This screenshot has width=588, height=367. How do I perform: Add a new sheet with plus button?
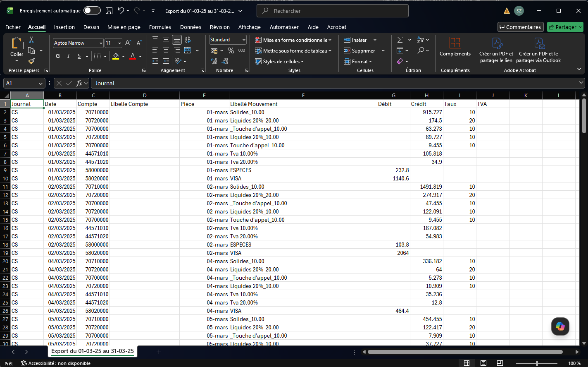[159, 352]
